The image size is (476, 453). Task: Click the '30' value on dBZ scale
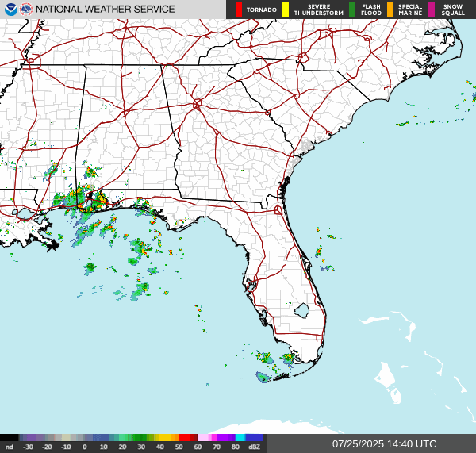[141, 447]
